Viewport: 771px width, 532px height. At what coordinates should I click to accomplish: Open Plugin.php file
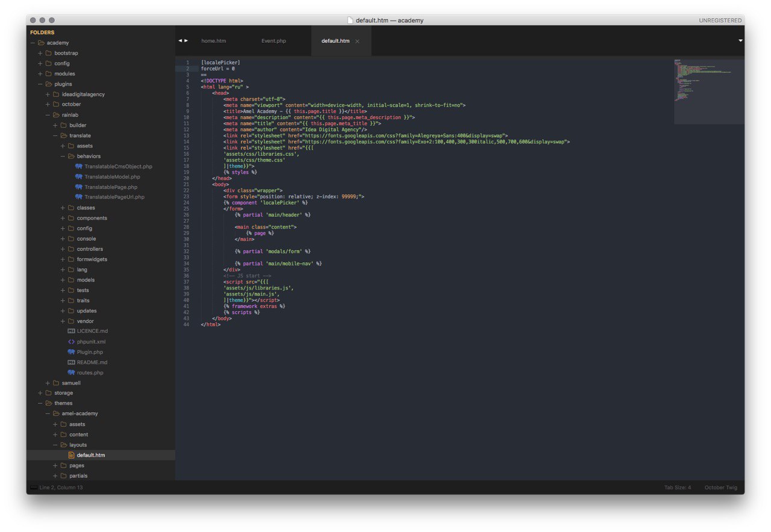coord(90,352)
